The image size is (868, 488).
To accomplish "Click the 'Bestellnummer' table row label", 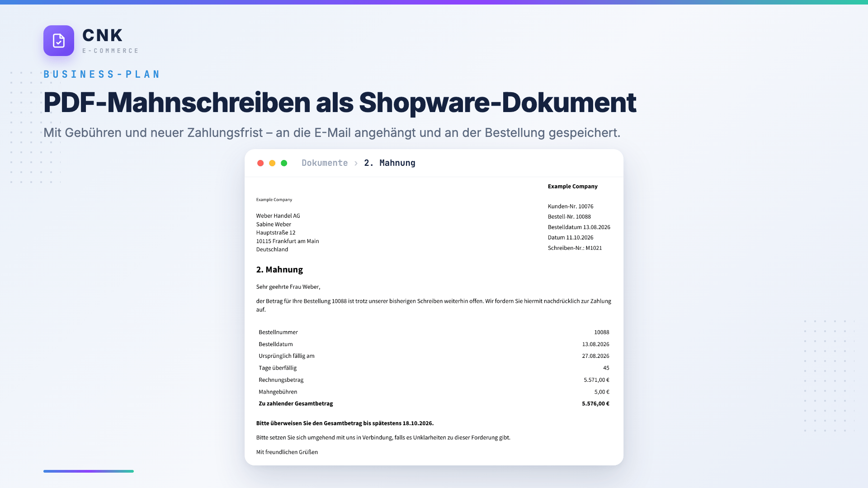I will 278,332.
